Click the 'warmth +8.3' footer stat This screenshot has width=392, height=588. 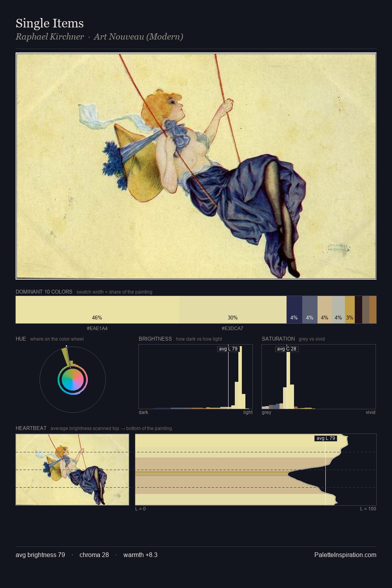coord(140,555)
